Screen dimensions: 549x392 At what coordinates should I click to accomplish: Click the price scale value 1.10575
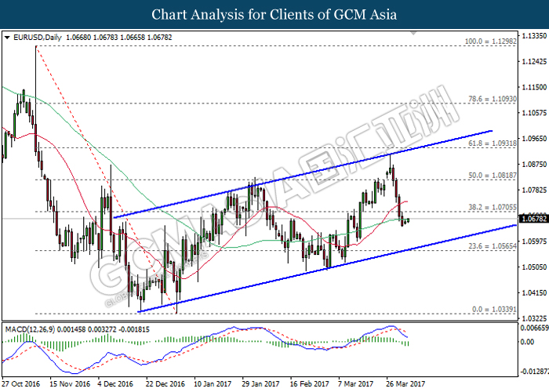click(x=534, y=113)
